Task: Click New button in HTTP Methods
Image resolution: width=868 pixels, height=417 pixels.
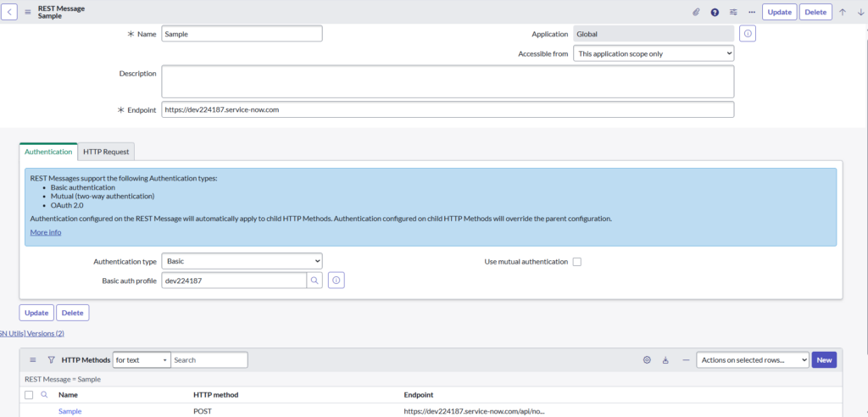Action: tap(824, 360)
